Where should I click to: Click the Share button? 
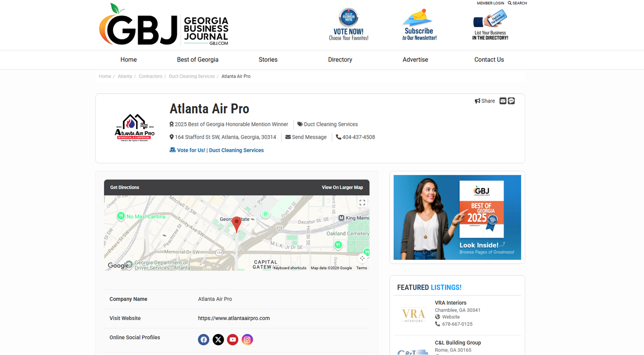[485, 101]
